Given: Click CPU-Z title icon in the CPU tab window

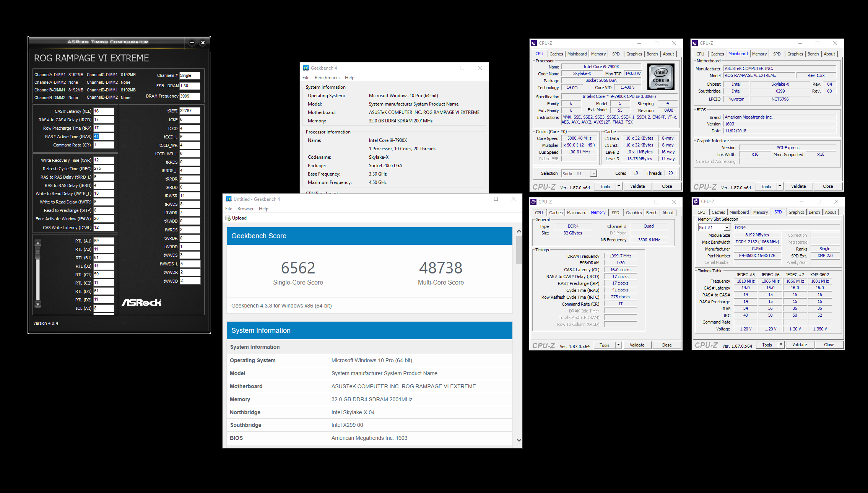Looking at the screenshot, I should [x=534, y=43].
